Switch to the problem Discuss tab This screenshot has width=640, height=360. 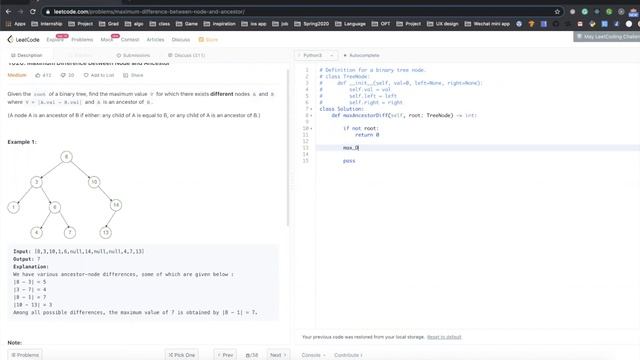pos(186,55)
